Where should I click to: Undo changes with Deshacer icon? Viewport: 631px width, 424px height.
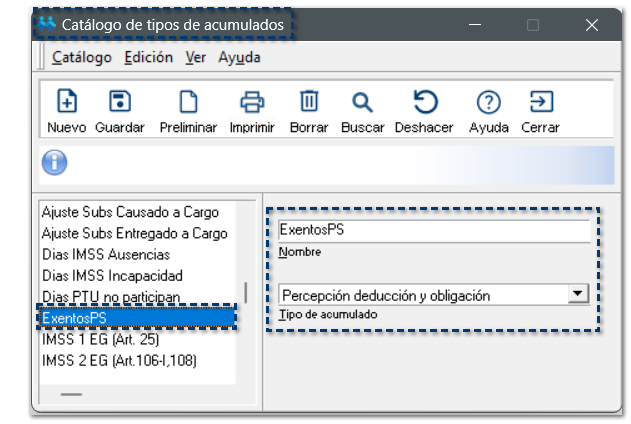424,102
